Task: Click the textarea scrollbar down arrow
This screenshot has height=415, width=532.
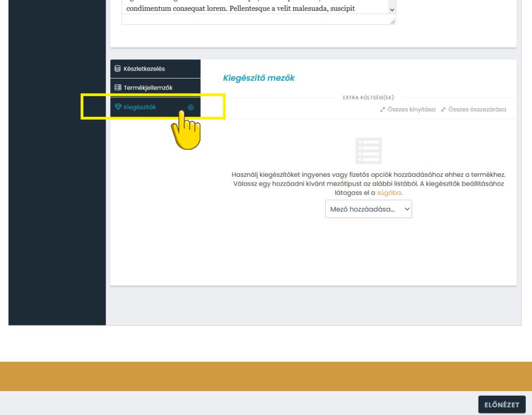Action: tap(392, 9)
